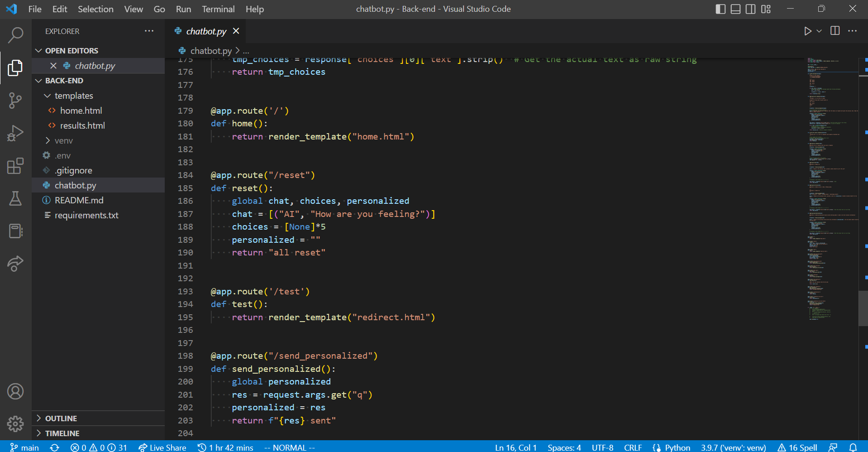The image size is (868, 452).
Task: Open editor More Actions ellipsis menu
Action: tap(853, 31)
